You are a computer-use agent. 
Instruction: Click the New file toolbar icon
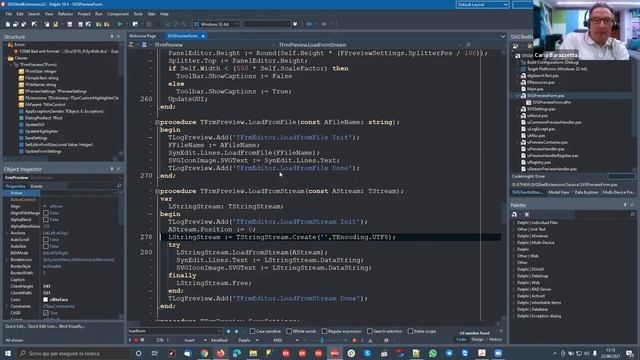[x=8, y=24]
